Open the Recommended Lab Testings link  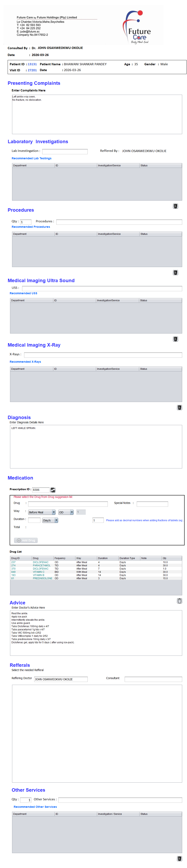[x=32, y=158]
